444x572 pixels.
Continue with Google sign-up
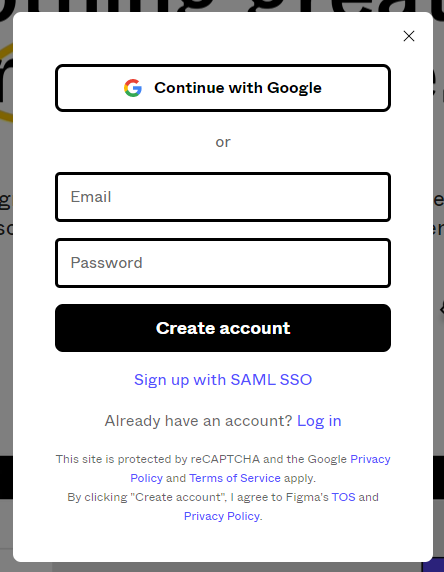(223, 88)
